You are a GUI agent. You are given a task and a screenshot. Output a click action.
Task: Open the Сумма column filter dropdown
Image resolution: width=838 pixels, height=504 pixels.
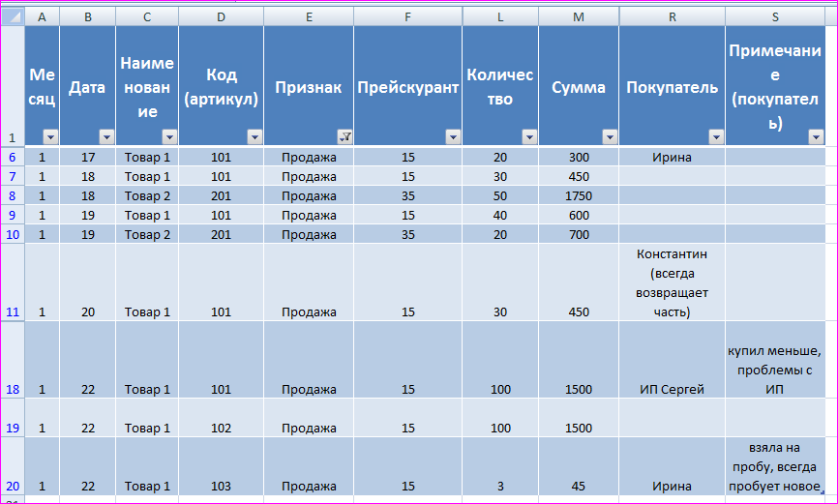click(610, 137)
